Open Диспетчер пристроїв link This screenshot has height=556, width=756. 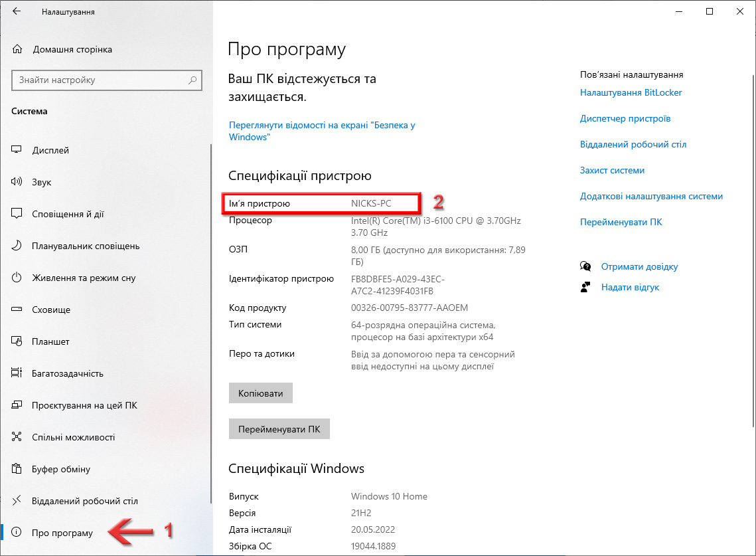pos(625,119)
